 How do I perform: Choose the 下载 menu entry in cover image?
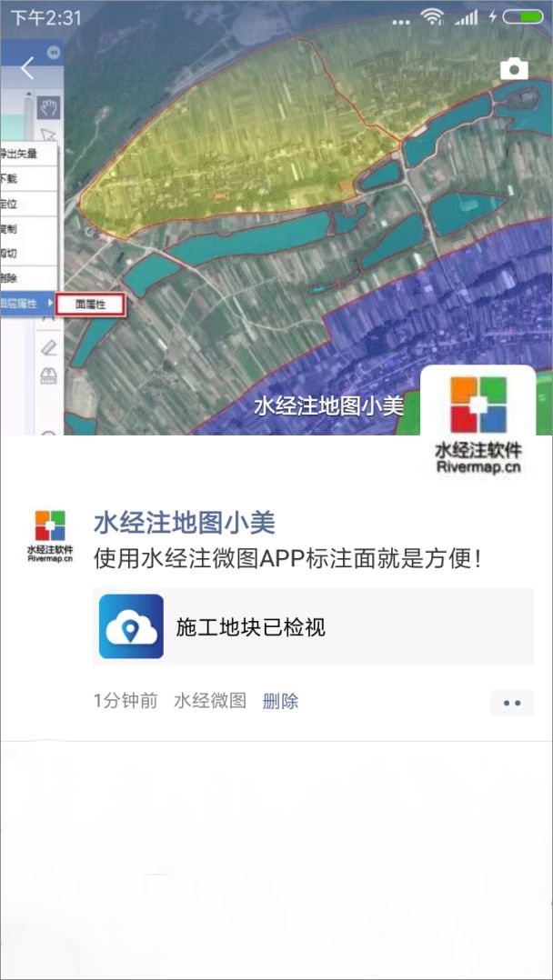pyautogui.click(x=29, y=179)
